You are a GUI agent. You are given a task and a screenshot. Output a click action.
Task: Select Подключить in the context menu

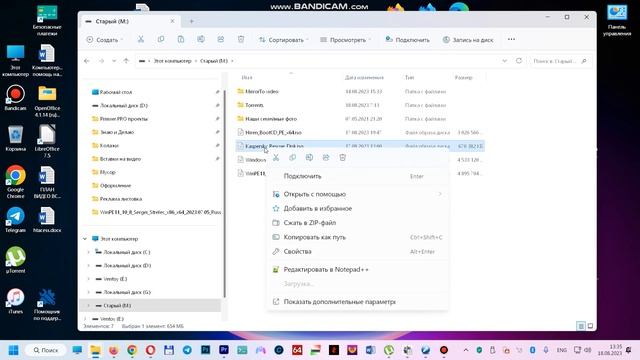pos(358,176)
